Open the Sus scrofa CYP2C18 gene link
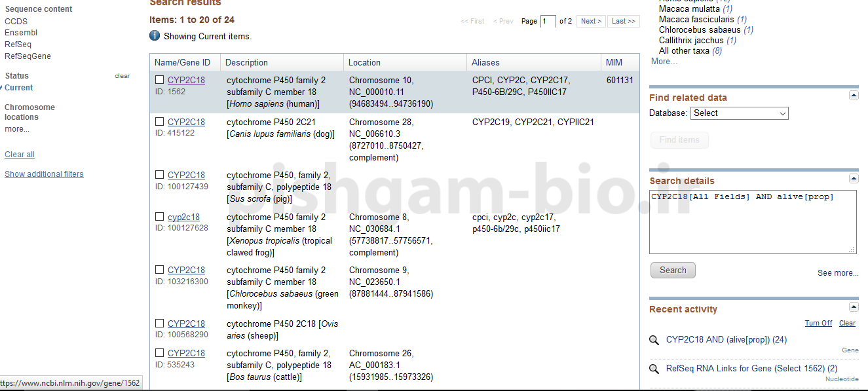 pyautogui.click(x=186, y=175)
